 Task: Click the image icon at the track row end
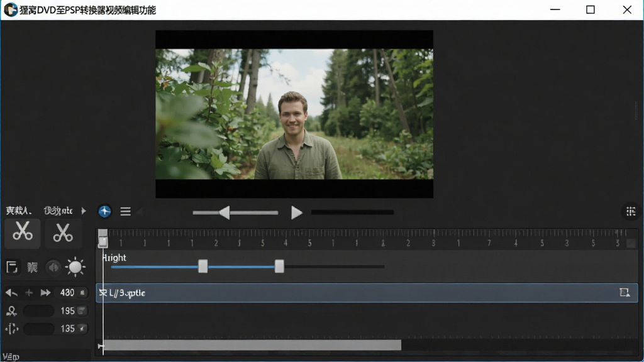(625, 293)
